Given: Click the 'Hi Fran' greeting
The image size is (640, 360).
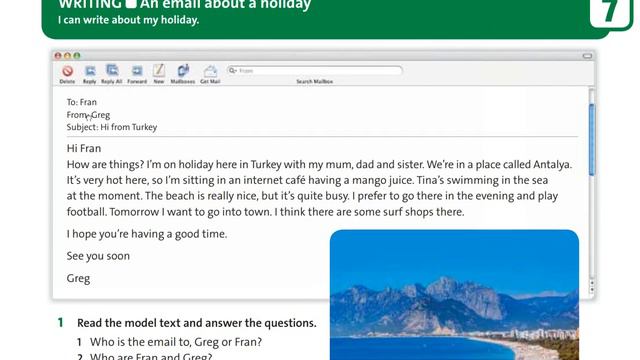Looking at the screenshot, I should (84, 148).
